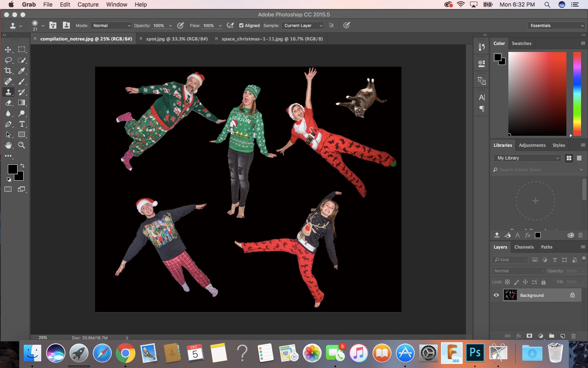
Task: Open the Adjustments panel tab
Action: (532, 145)
